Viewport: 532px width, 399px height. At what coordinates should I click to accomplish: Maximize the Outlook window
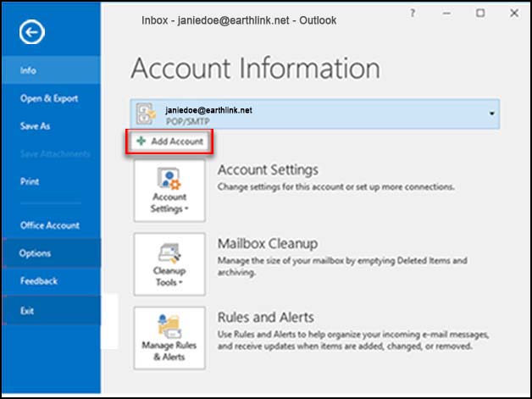480,14
